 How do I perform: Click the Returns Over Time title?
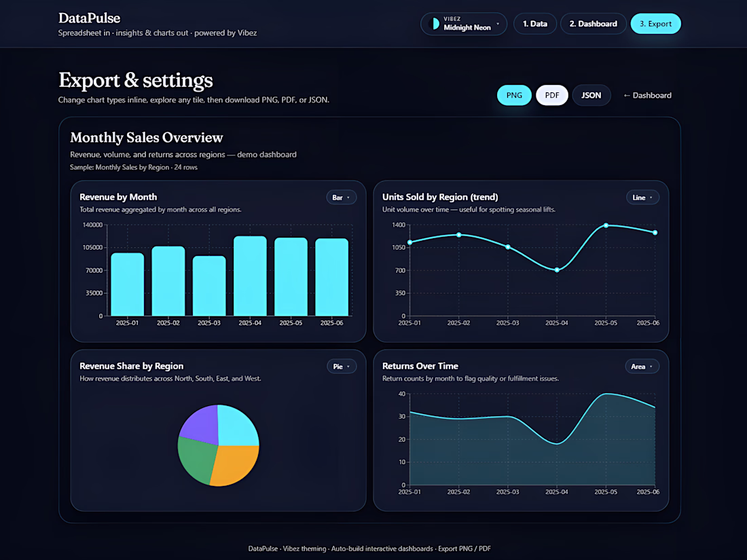click(420, 366)
